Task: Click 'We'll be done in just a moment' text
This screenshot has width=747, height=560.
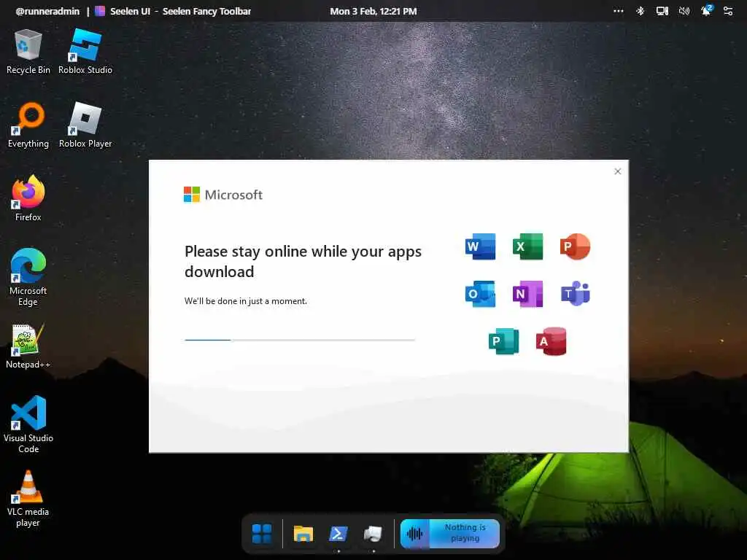Action: (246, 301)
